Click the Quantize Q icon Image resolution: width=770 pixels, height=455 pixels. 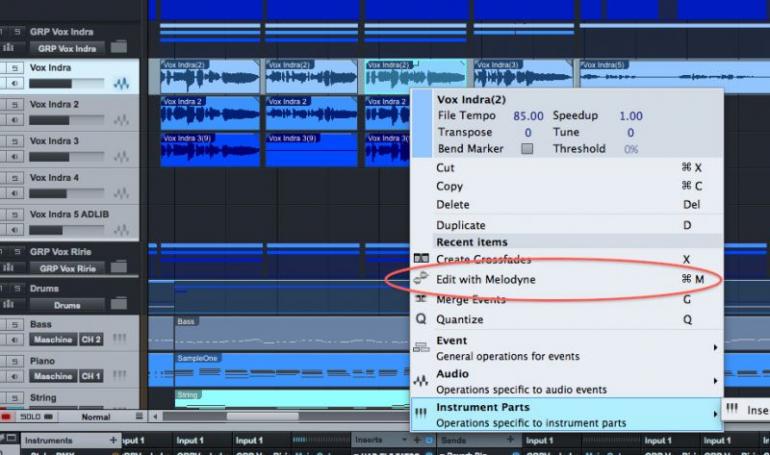pos(421,319)
